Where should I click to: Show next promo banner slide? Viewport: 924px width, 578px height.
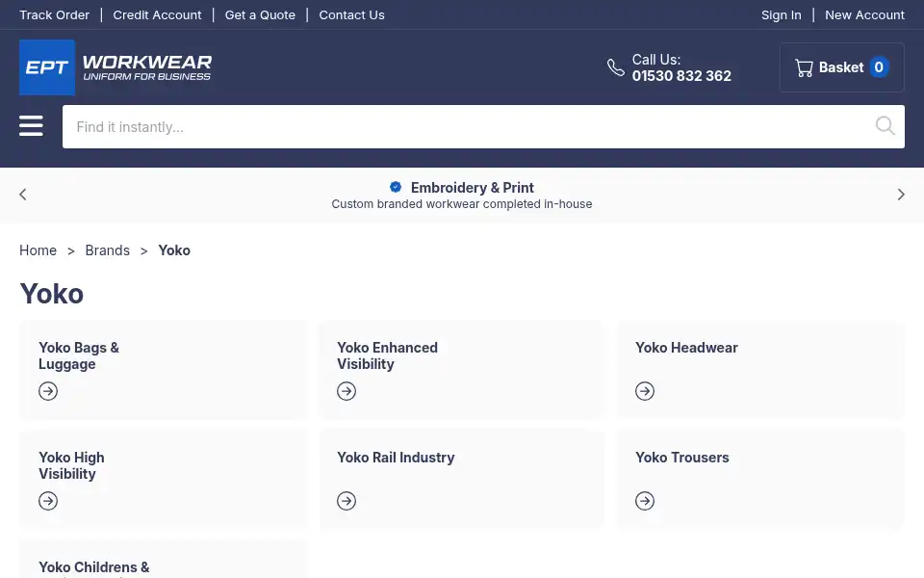tap(901, 195)
